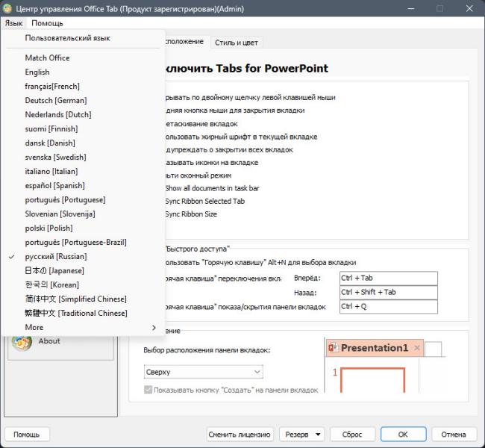485x448 pixels.
Task: Select English language
Action: click(83, 72)
